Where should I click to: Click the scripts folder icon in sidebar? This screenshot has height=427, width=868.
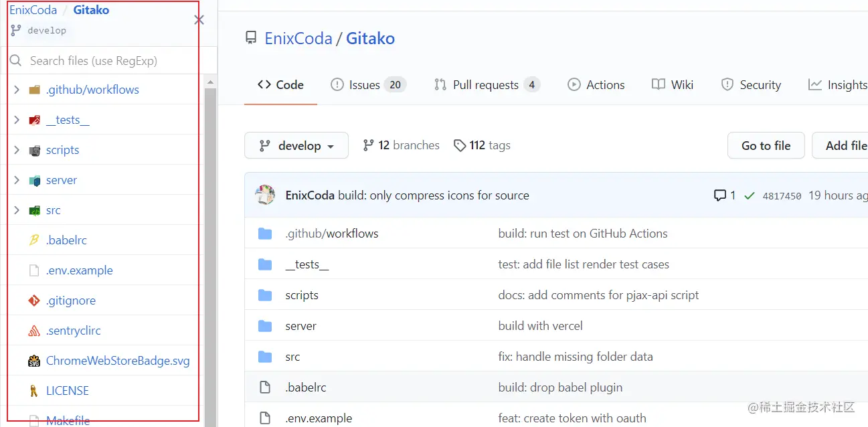click(x=35, y=151)
